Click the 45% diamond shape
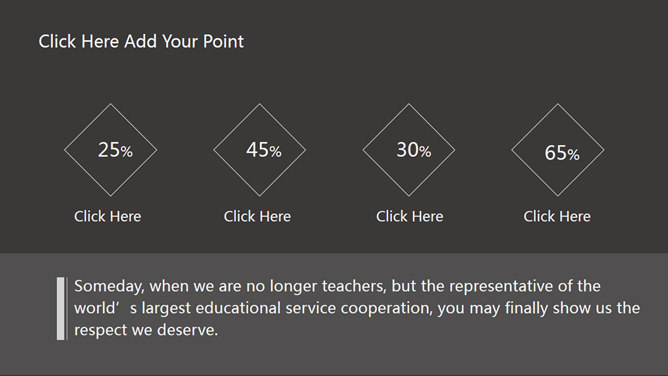This screenshot has height=376, width=668. [259, 150]
